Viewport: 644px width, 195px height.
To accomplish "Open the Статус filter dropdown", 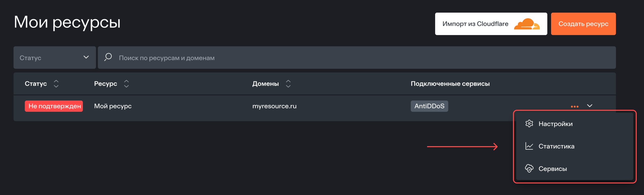I will point(55,58).
